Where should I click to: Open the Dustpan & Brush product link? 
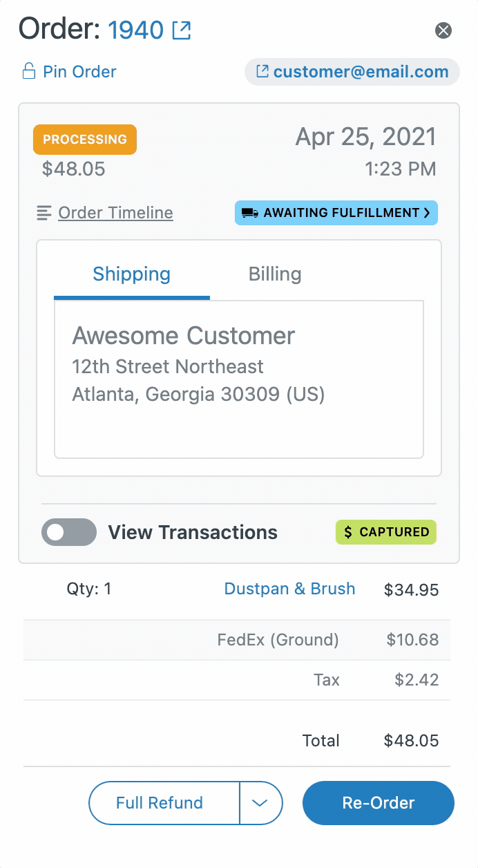[x=290, y=589]
